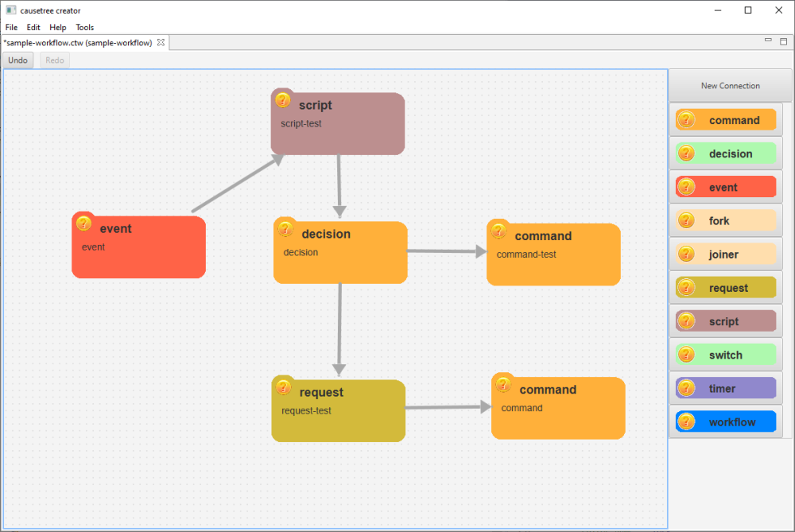795x532 pixels.
Task: Click the timer palette item's icon
Action: tap(687, 388)
